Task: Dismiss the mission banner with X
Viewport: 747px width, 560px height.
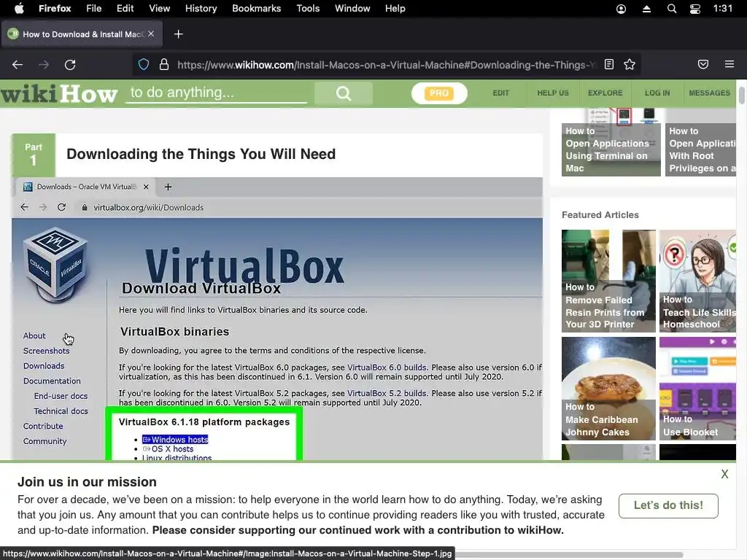Action: coord(724,474)
